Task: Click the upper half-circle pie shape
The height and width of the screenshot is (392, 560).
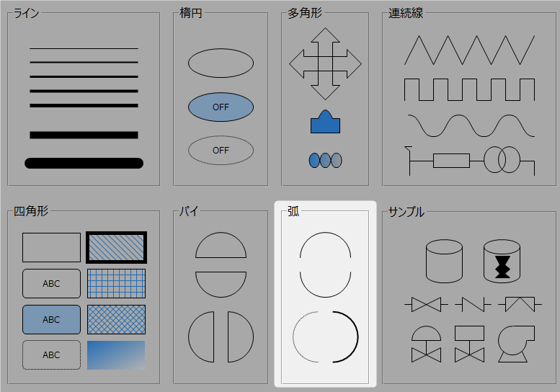Action: [221, 246]
